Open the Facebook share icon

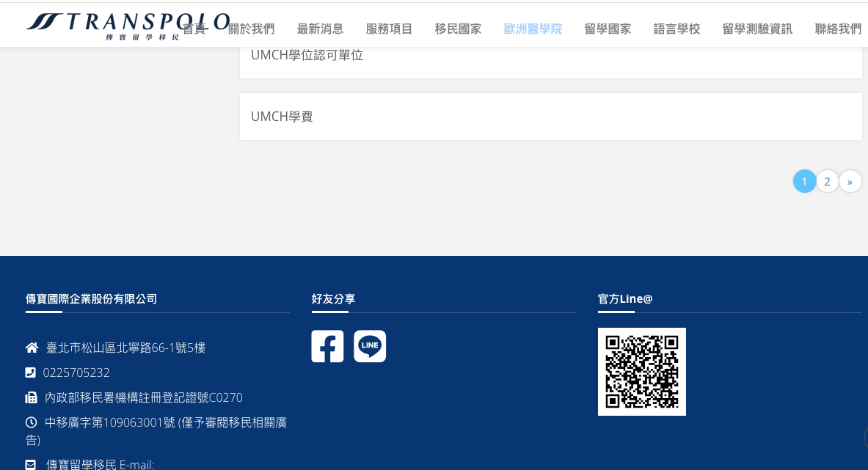[327, 346]
